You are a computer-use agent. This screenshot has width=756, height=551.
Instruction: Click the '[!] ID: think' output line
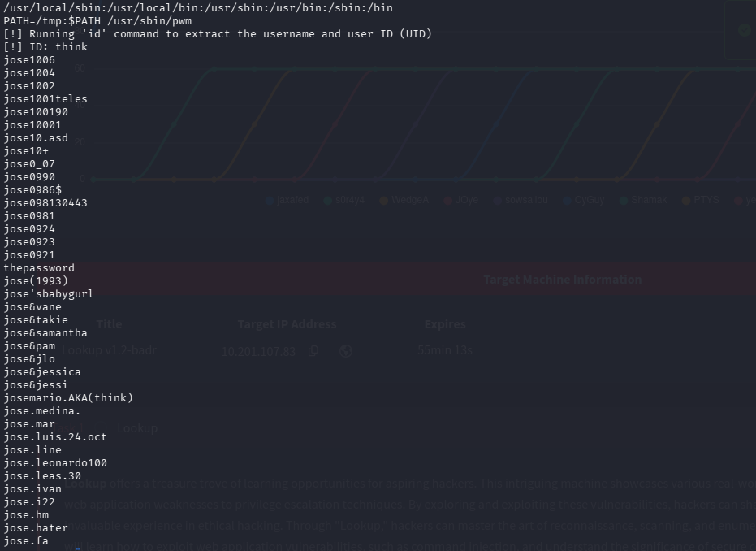(x=45, y=47)
